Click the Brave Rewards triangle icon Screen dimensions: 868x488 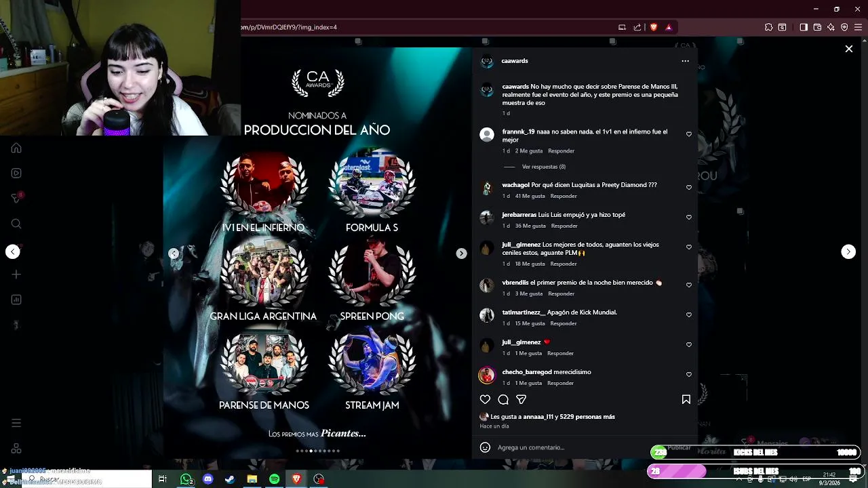669,27
